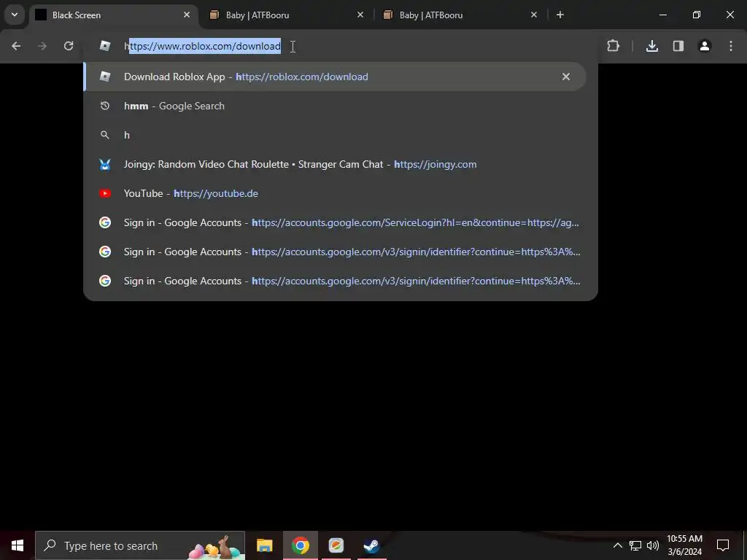Open the tab search dropdown chevron

15,15
